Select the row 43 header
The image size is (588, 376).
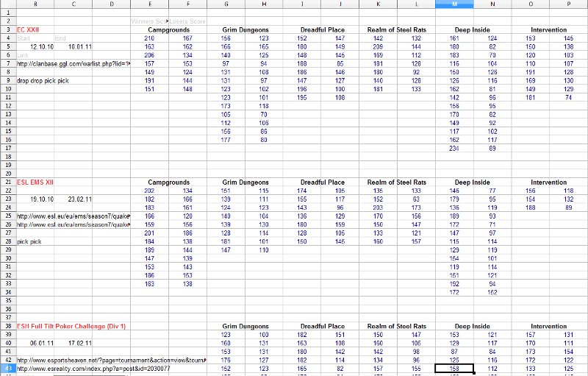point(6,368)
